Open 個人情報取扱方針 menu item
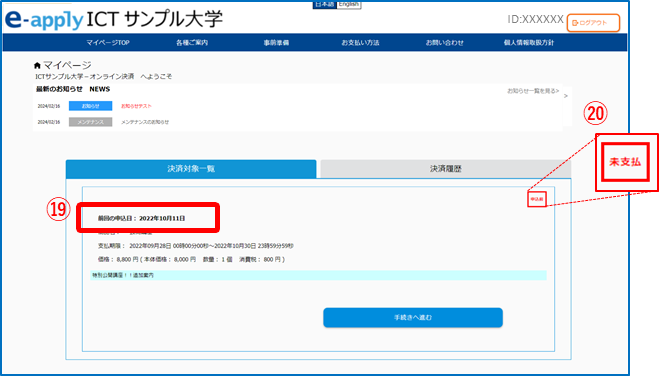The image size is (659, 376). point(529,42)
